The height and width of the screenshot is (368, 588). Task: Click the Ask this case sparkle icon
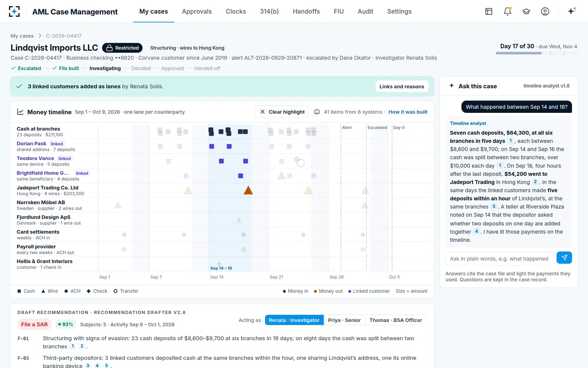452,86
